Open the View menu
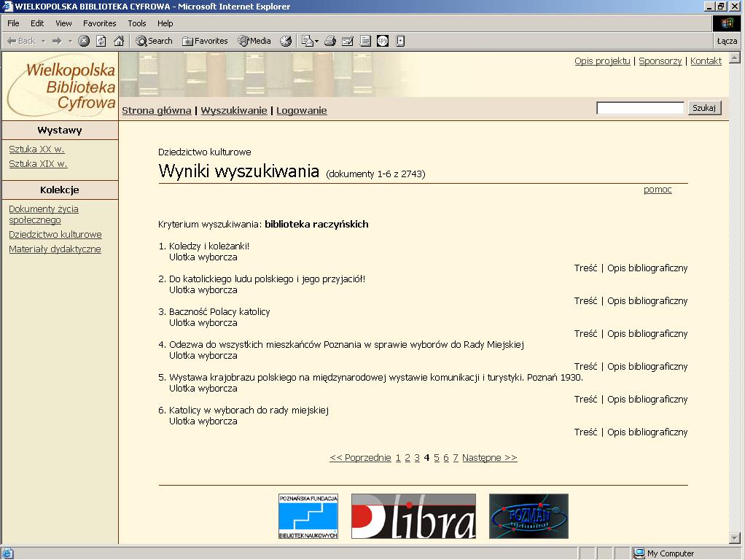Image resolution: width=745 pixels, height=560 pixels. coord(63,23)
